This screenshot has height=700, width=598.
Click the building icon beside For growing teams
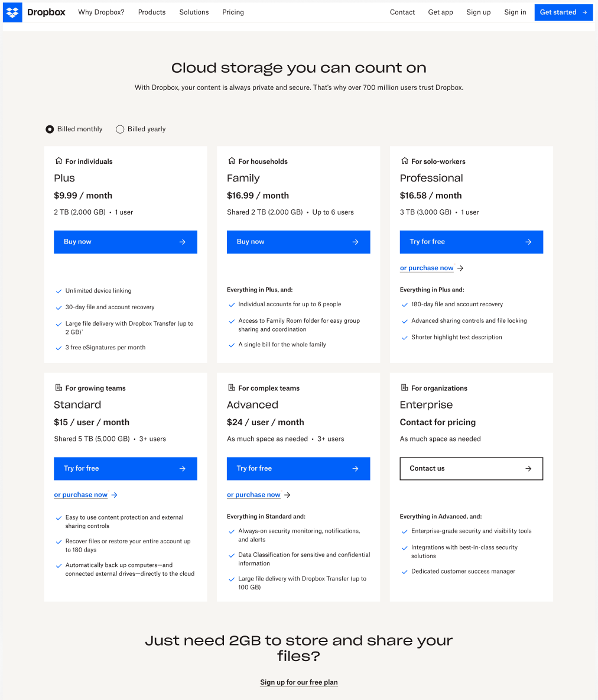click(x=58, y=387)
